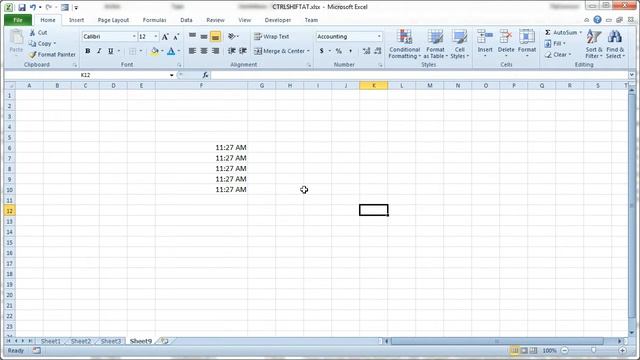Switch to the Insert ribbon tab
Screen dimensions: 640x360
(76, 20)
